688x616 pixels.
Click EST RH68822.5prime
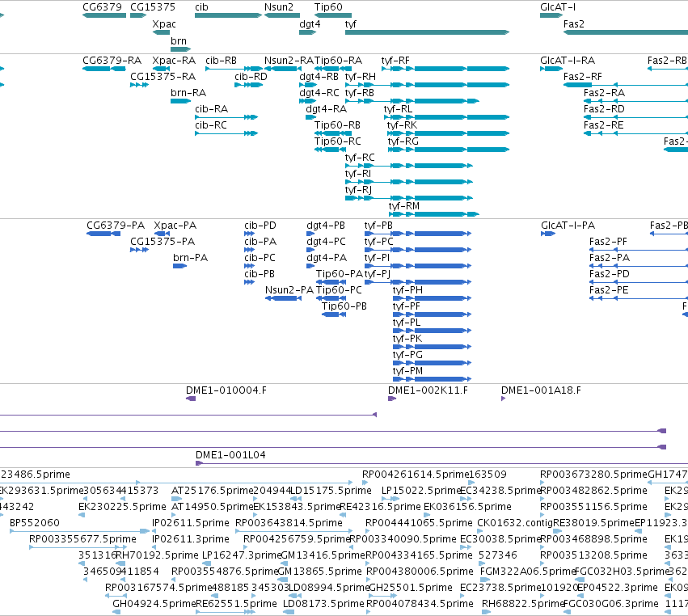pos(522,604)
